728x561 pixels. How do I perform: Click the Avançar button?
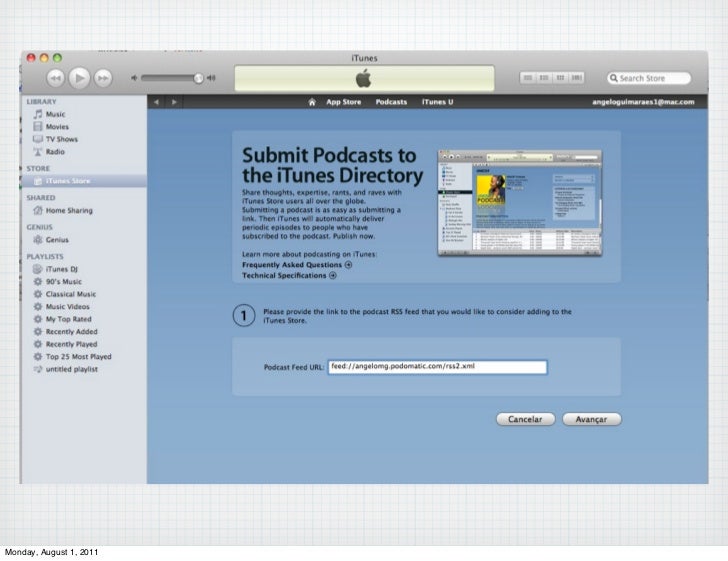pyautogui.click(x=592, y=419)
